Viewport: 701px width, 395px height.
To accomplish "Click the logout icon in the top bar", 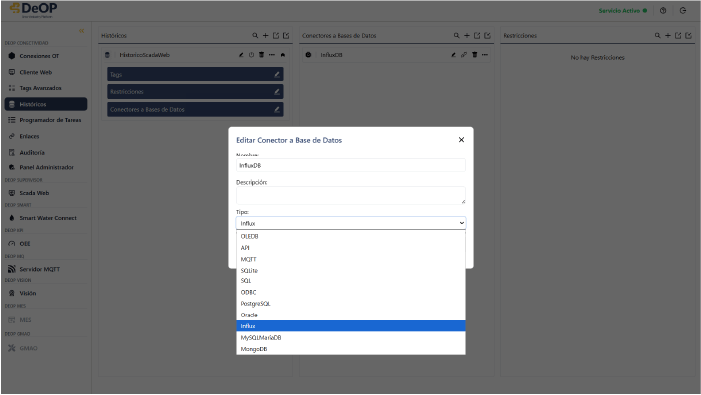I will click(683, 11).
